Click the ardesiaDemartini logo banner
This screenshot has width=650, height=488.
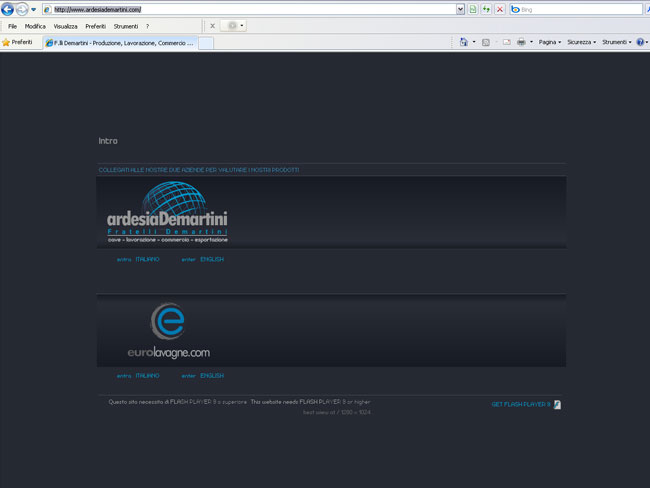click(x=167, y=212)
